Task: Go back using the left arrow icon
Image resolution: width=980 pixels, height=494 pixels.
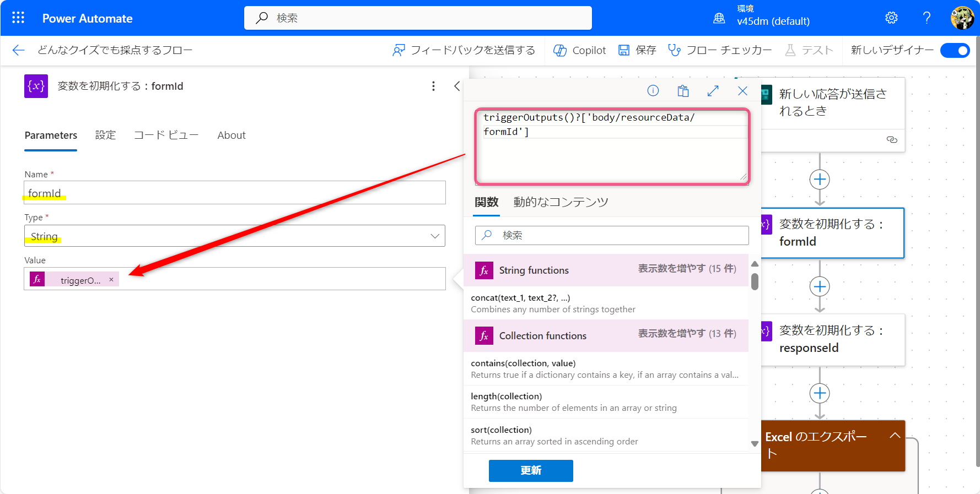Action: pyautogui.click(x=18, y=50)
